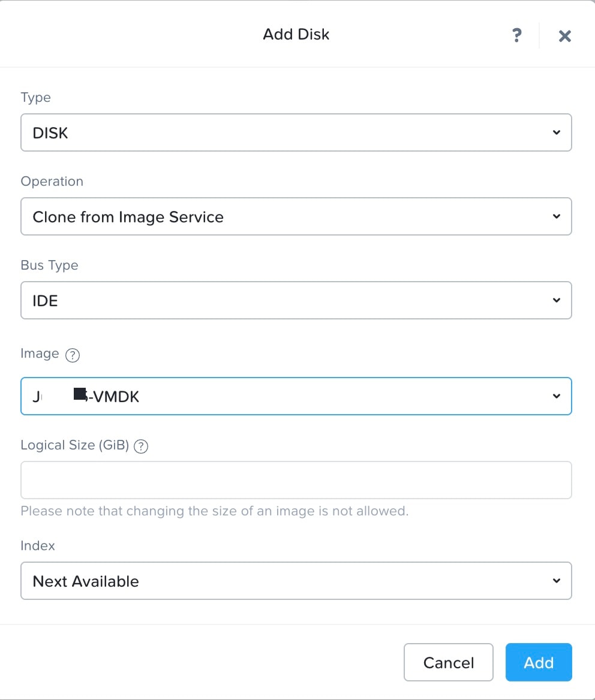
Task: Open the Index dropdown showing Next Available
Action: (x=296, y=581)
